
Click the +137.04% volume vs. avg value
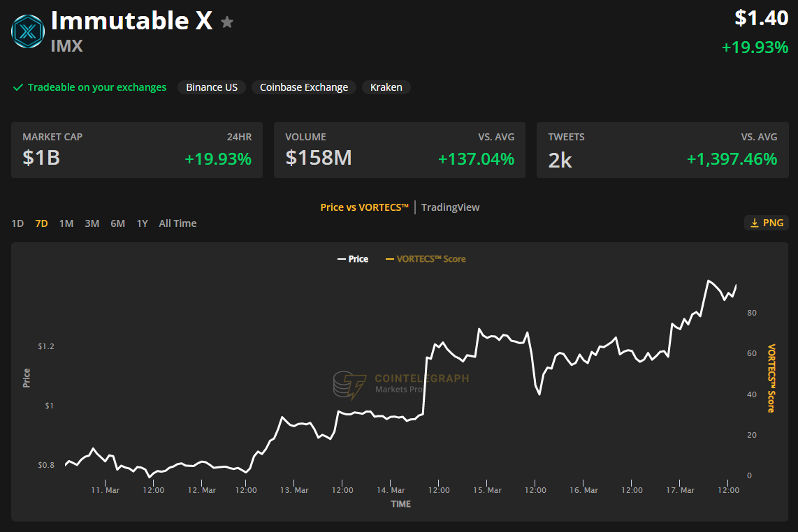pos(477,159)
